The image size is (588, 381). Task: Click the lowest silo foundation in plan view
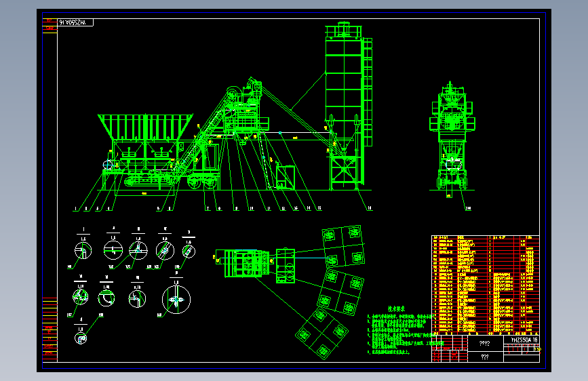pyautogui.click(x=321, y=333)
